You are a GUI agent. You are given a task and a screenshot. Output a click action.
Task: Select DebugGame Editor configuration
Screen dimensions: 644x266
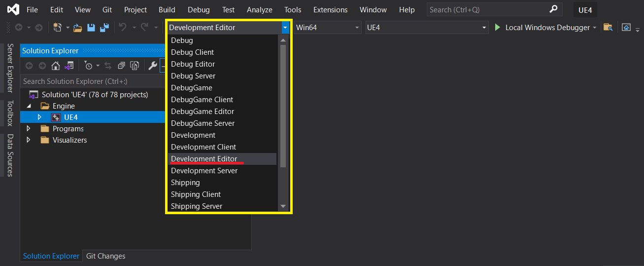tap(222, 112)
